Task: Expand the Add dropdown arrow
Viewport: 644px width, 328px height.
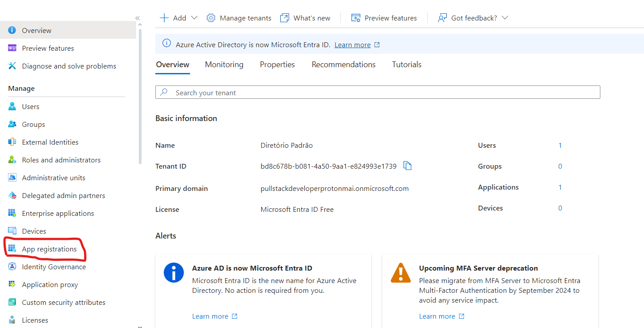Action: pos(194,18)
